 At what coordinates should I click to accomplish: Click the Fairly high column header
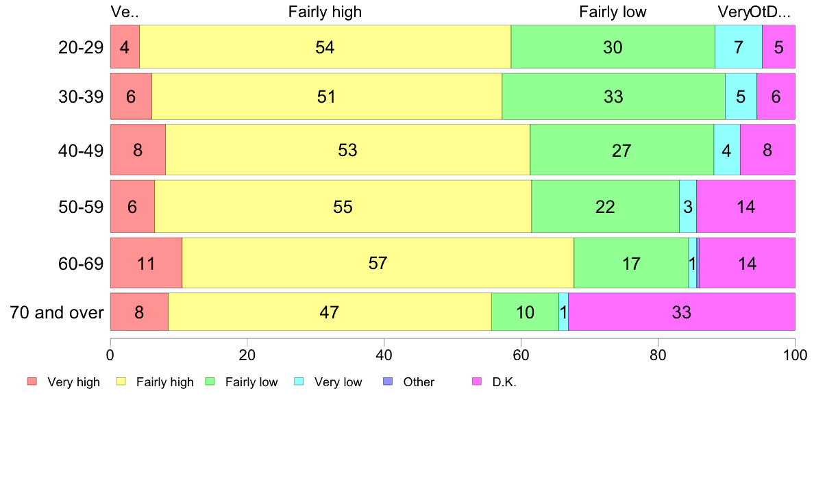click(325, 12)
